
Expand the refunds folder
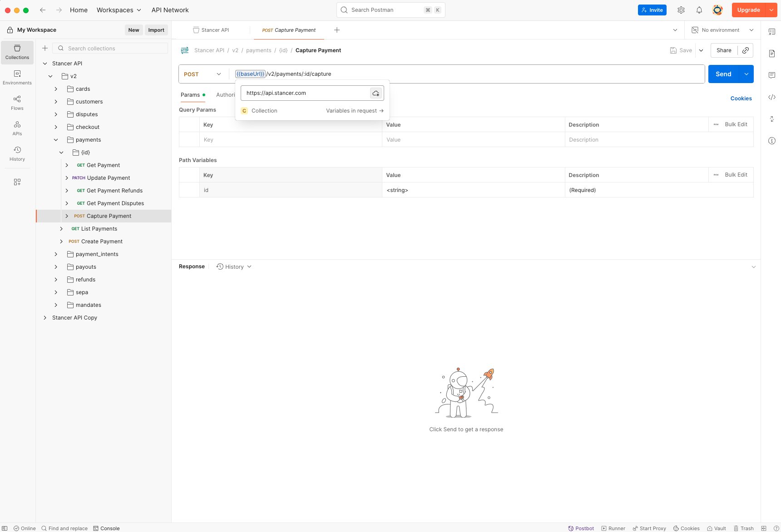[56, 280]
